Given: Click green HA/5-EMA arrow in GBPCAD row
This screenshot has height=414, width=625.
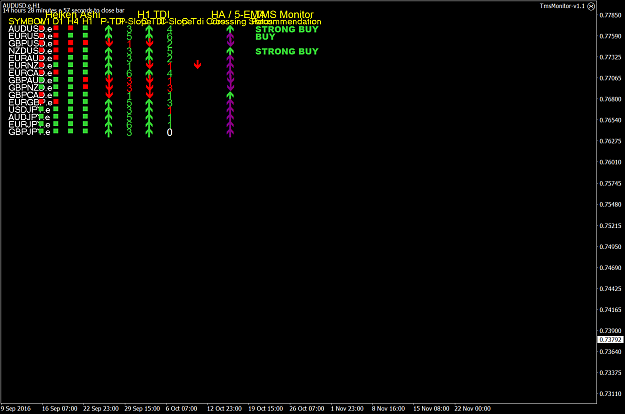Looking at the screenshot, I should (x=230, y=95).
